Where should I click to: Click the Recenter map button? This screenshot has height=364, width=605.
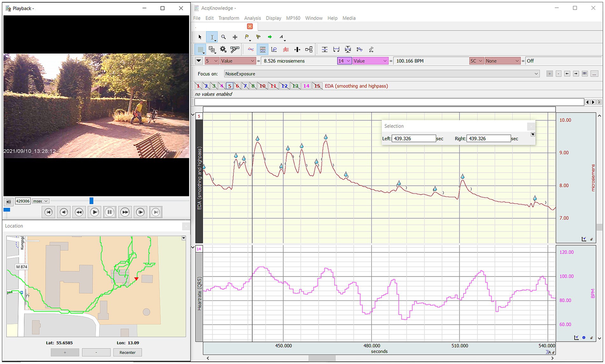(128, 353)
